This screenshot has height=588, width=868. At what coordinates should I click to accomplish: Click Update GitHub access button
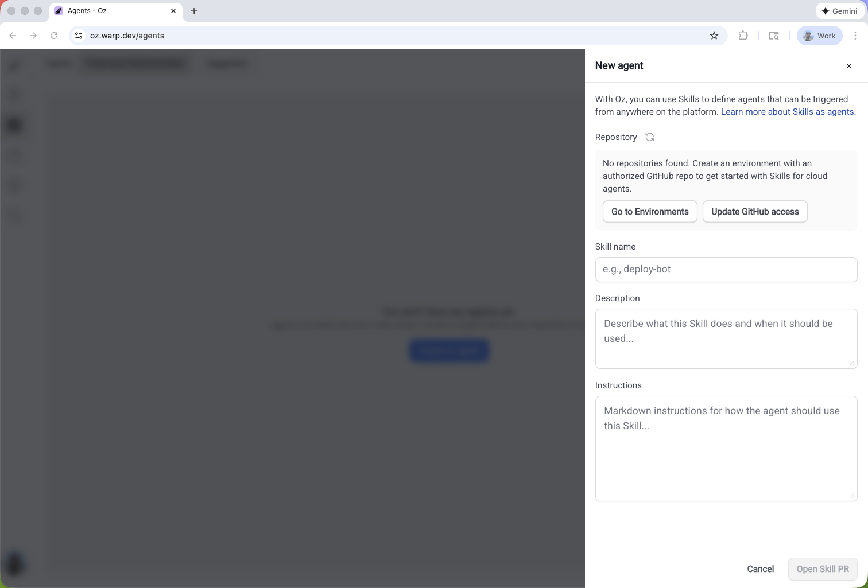pyautogui.click(x=754, y=212)
